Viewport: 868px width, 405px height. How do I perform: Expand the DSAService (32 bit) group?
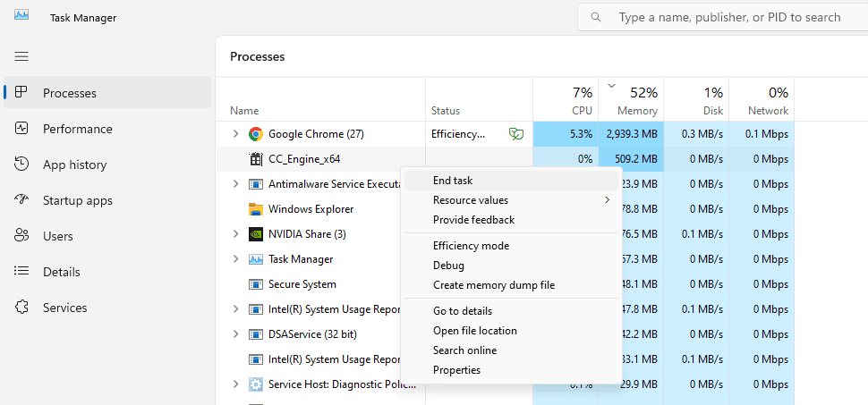click(236, 334)
